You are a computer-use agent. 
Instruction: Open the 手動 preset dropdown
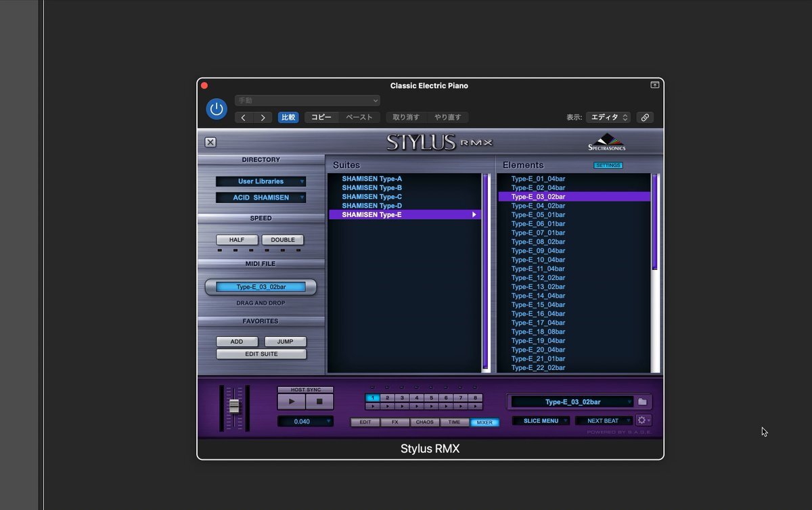coord(307,101)
